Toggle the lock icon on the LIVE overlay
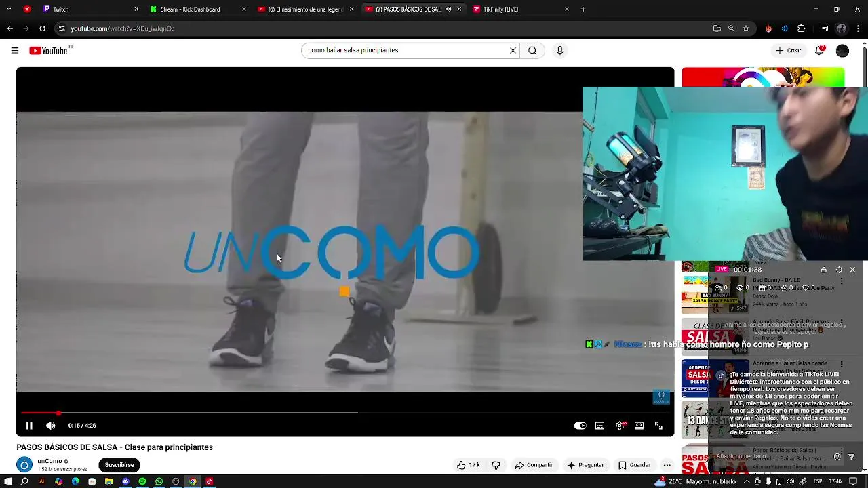 (x=823, y=270)
